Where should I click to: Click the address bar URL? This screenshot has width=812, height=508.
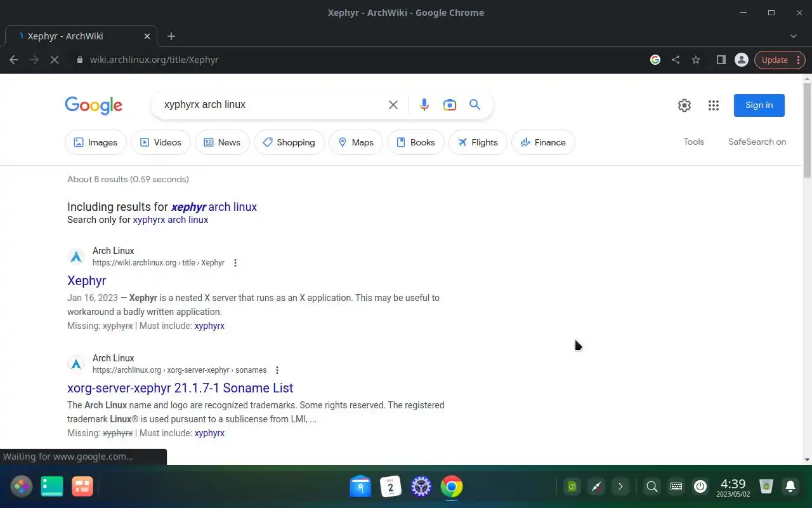154,60
